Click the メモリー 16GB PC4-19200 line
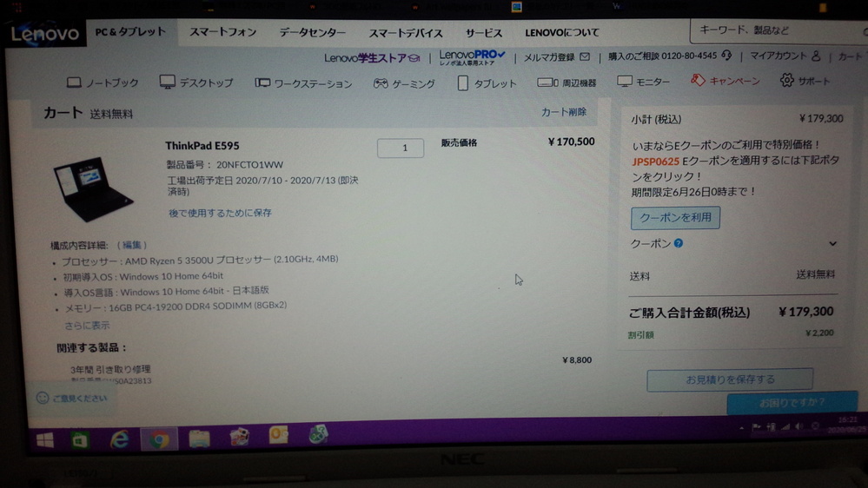 176,307
